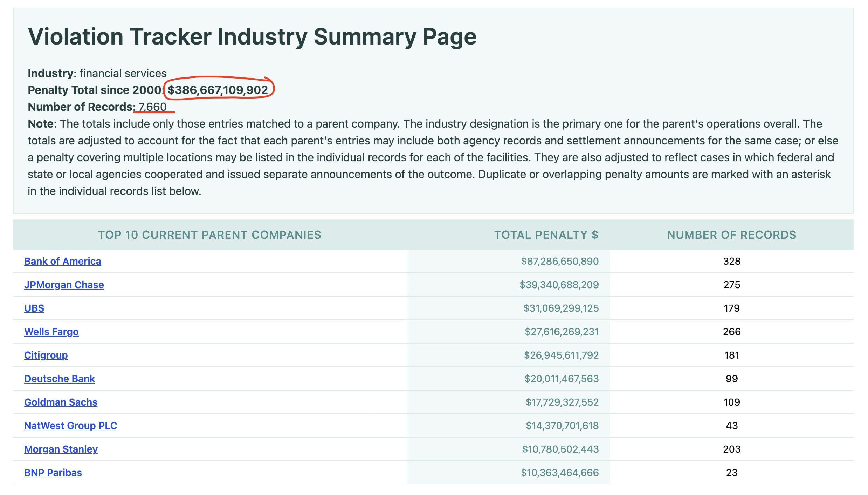This screenshot has height=495, width=868.
Task: Click the record count 181
Action: 732,355
